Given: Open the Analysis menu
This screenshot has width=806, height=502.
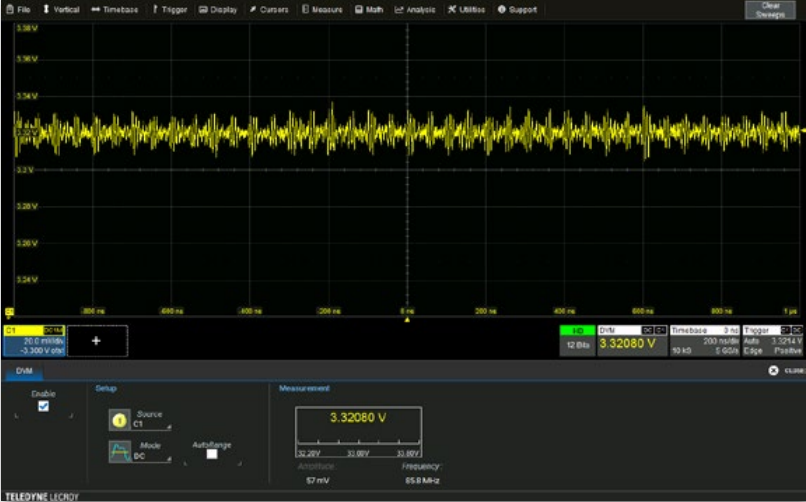Looking at the screenshot, I should coord(415,9).
